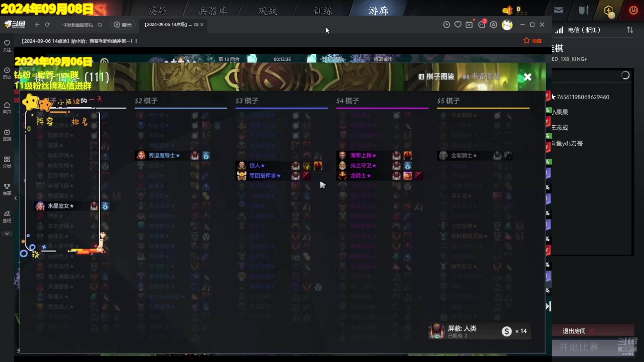
Task: Click the $5 棋子 column header
Action: click(x=448, y=101)
